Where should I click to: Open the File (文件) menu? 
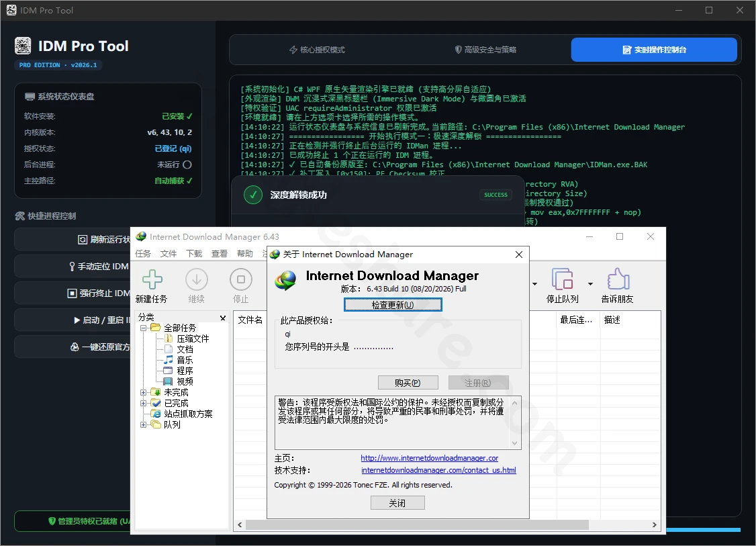tap(169, 253)
